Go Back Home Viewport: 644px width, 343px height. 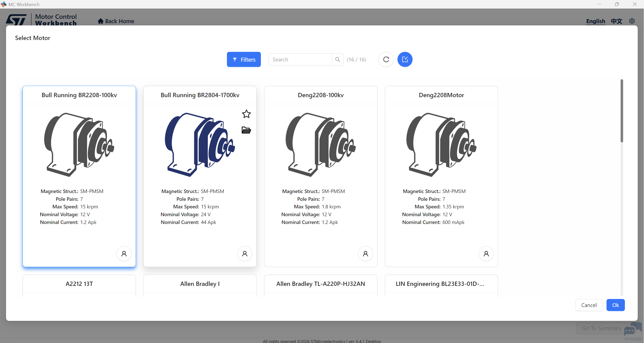point(116,21)
